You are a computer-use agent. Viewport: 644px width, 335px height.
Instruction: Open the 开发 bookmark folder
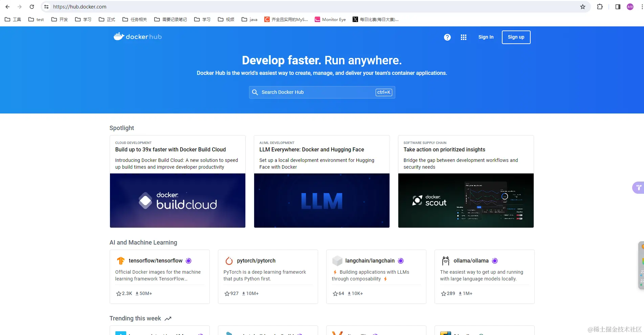[x=60, y=19]
